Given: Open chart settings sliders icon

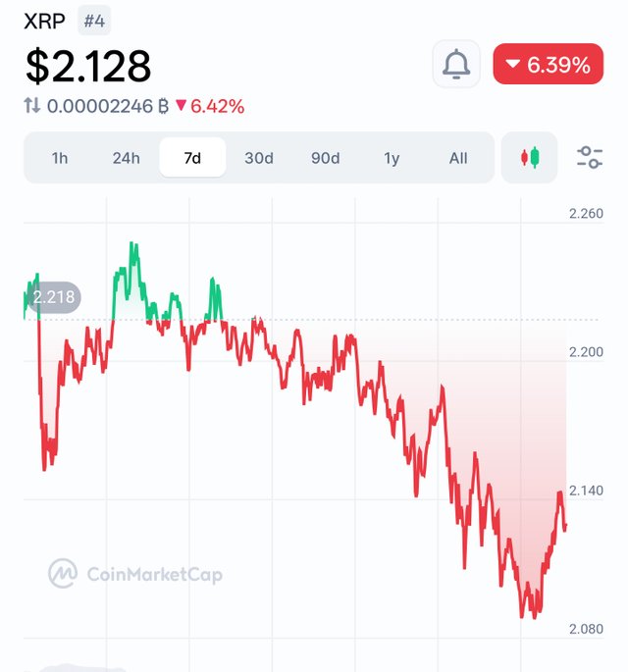Looking at the screenshot, I should click(590, 157).
